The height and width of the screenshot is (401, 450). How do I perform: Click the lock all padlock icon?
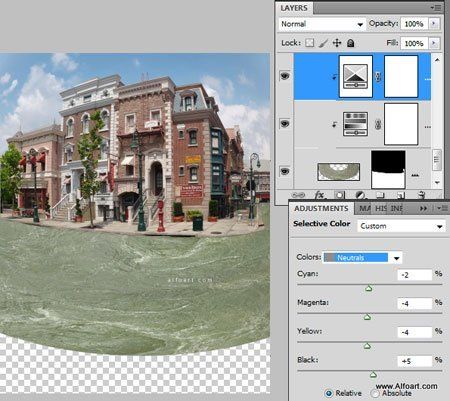point(350,43)
